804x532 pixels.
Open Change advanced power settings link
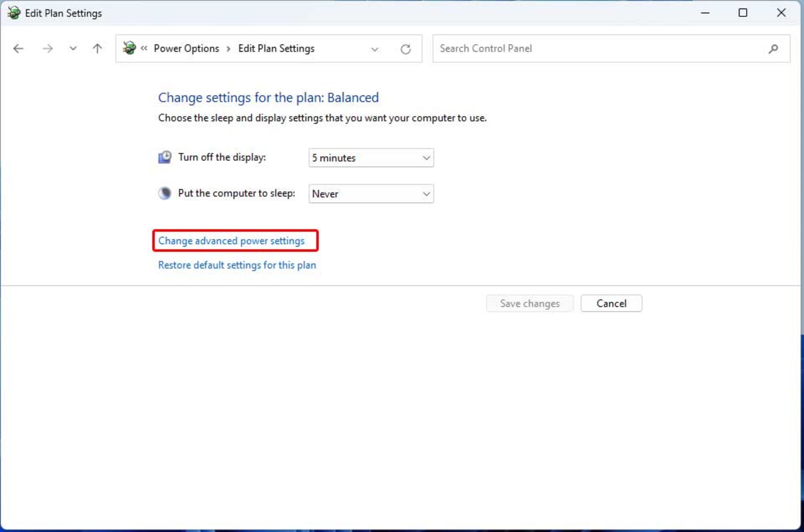tap(231, 241)
